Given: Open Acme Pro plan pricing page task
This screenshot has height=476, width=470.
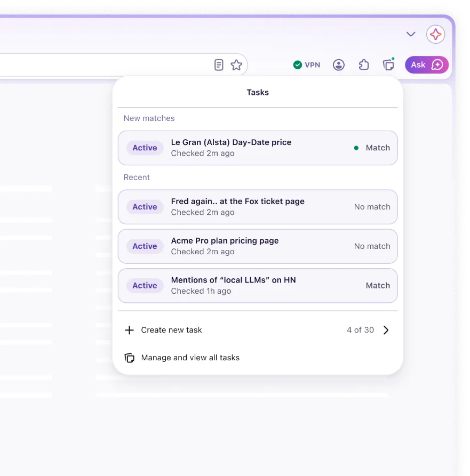Looking at the screenshot, I should [x=257, y=246].
